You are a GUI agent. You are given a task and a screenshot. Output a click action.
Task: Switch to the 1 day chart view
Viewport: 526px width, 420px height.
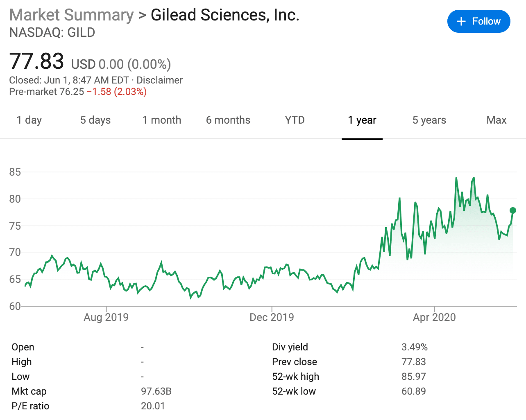29,120
